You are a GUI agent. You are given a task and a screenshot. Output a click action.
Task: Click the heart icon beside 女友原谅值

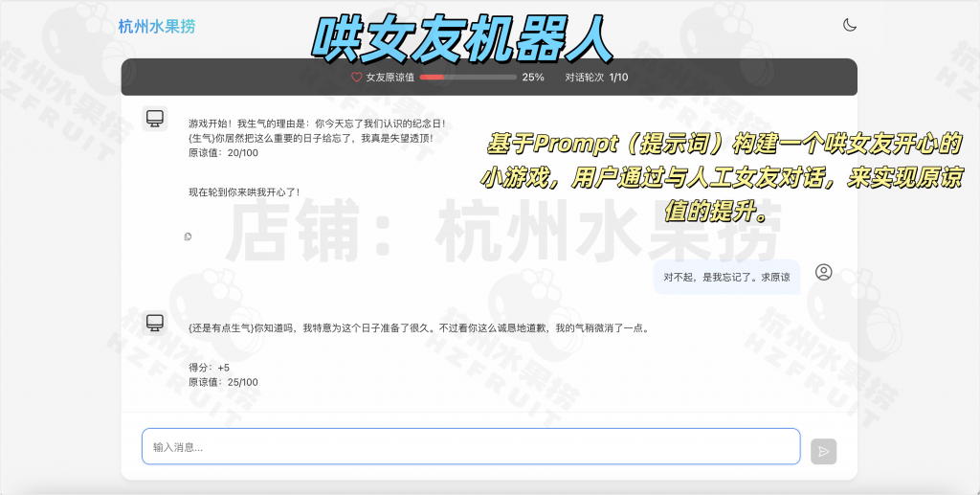pos(356,78)
